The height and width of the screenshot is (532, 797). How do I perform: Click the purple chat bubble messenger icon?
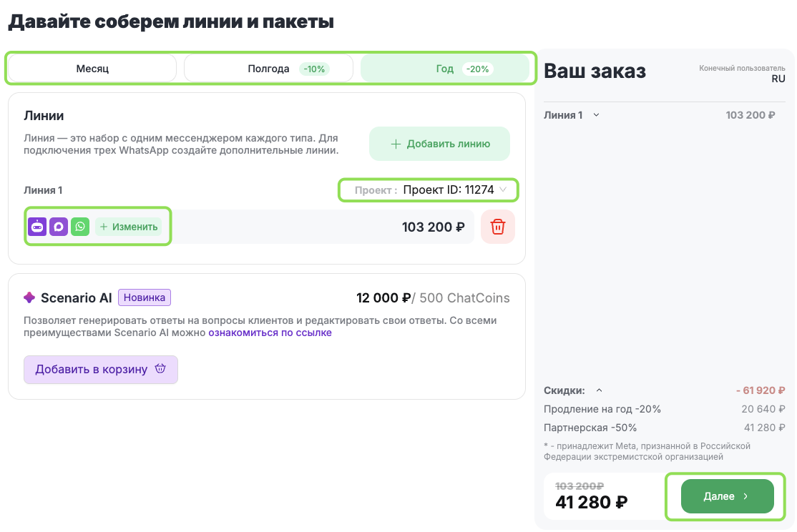click(59, 227)
